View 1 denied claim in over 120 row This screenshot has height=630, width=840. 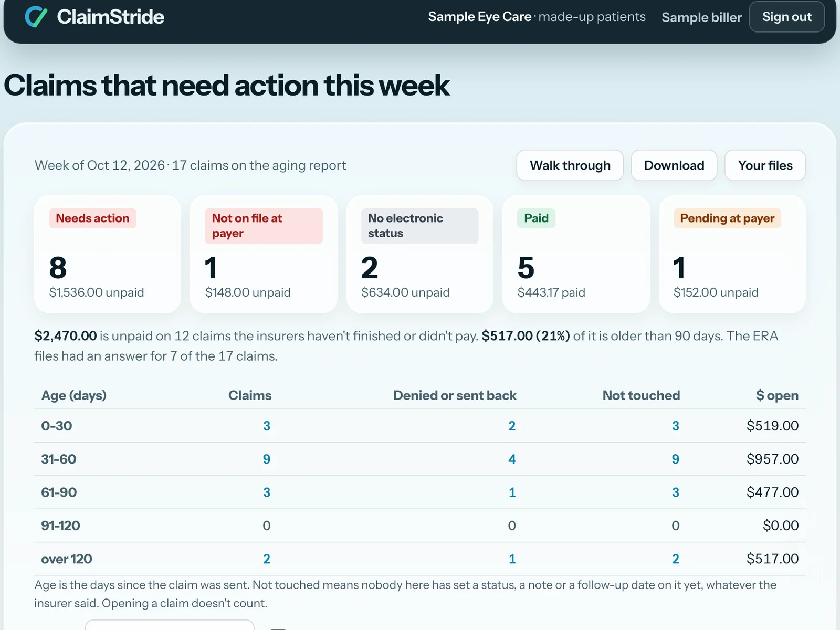(x=512, y=559)
